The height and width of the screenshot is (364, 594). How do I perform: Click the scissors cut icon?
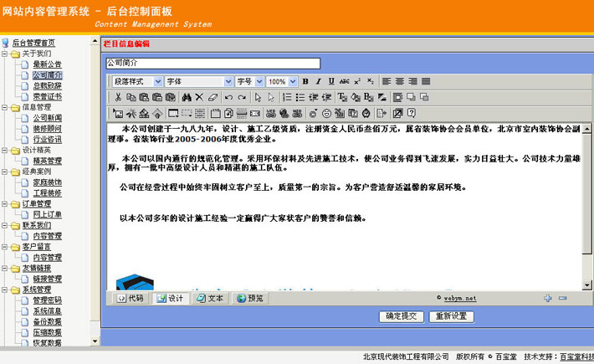click(x=118, y=97)
